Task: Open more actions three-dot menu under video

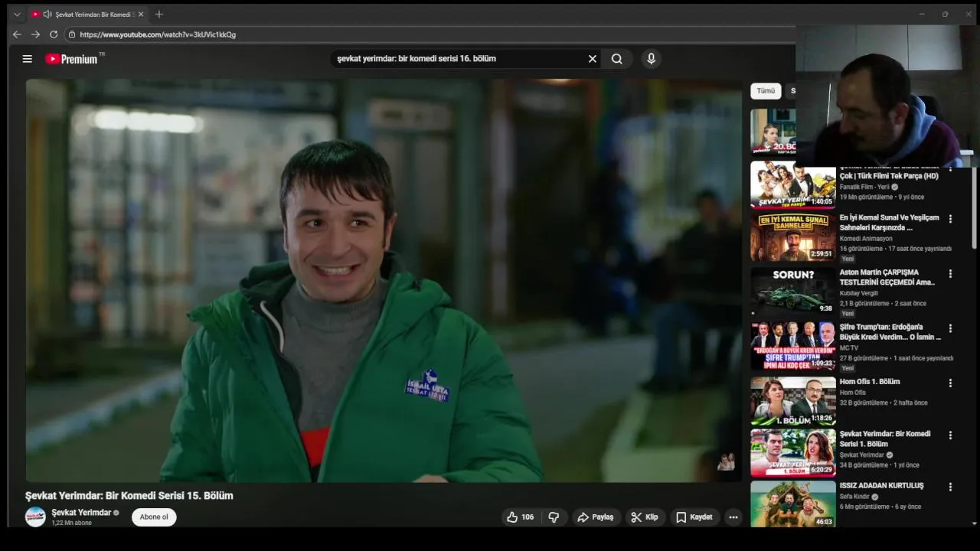Action: pos(733,517)
